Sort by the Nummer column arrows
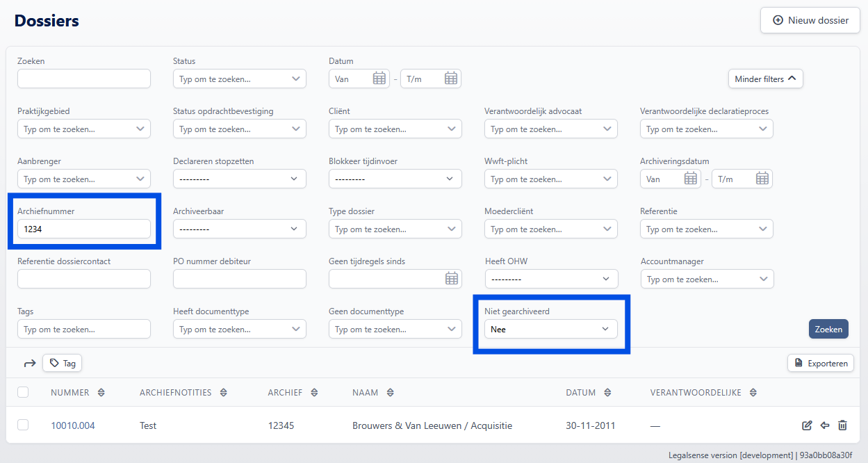 click(x=101, y=393)
